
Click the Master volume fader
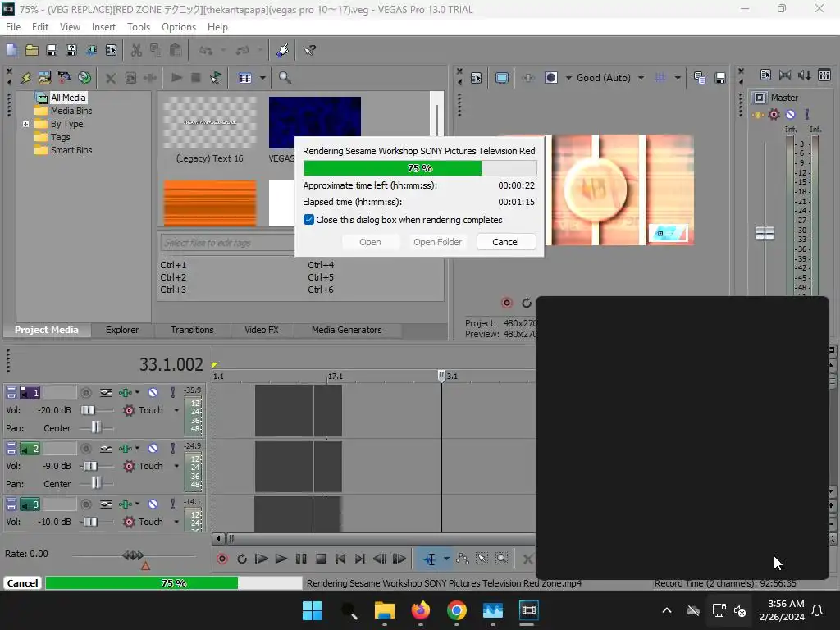[765, 233]
